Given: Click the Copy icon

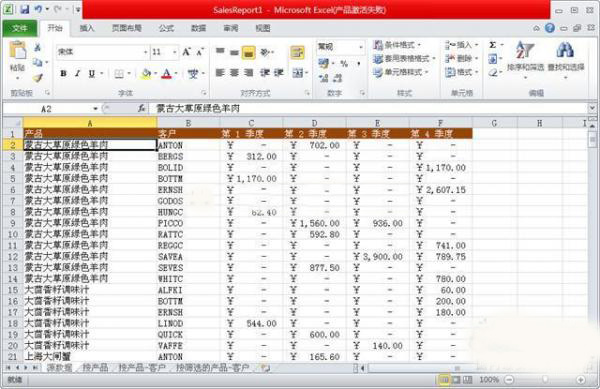Looking at the screenshot, I should coord(38,62).
